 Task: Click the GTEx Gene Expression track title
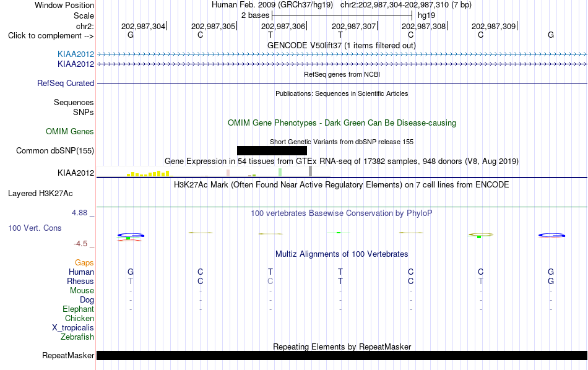[342, 161]
